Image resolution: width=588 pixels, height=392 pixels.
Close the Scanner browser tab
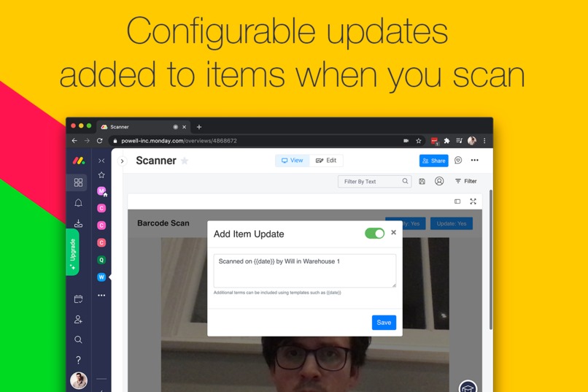[184, 127]
